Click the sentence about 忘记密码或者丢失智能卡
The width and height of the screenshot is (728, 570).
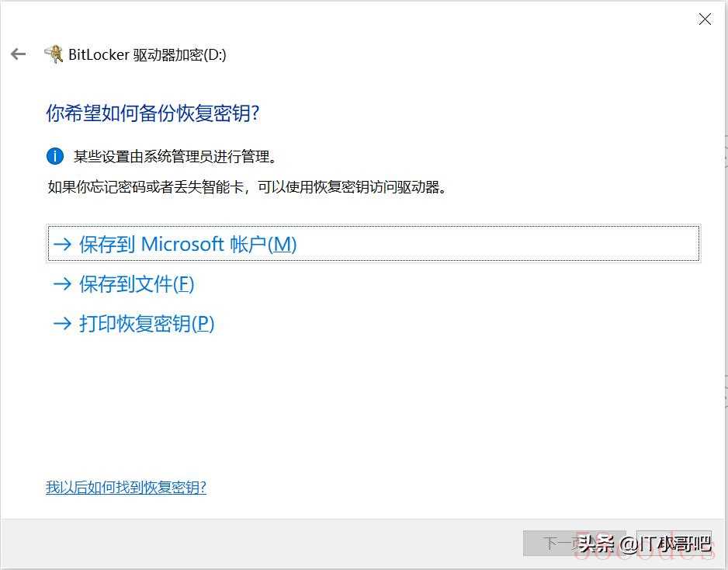(247, 187)
